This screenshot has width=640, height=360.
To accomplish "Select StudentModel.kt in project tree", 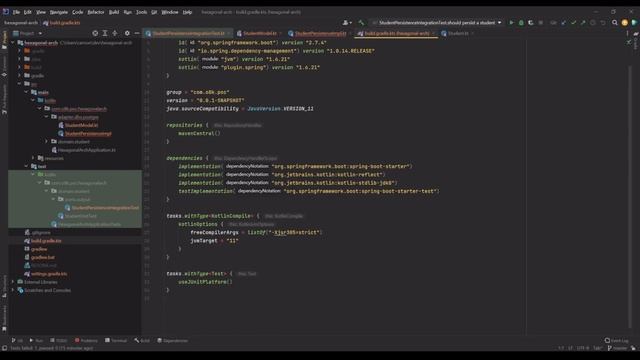I will pos(81,125).
